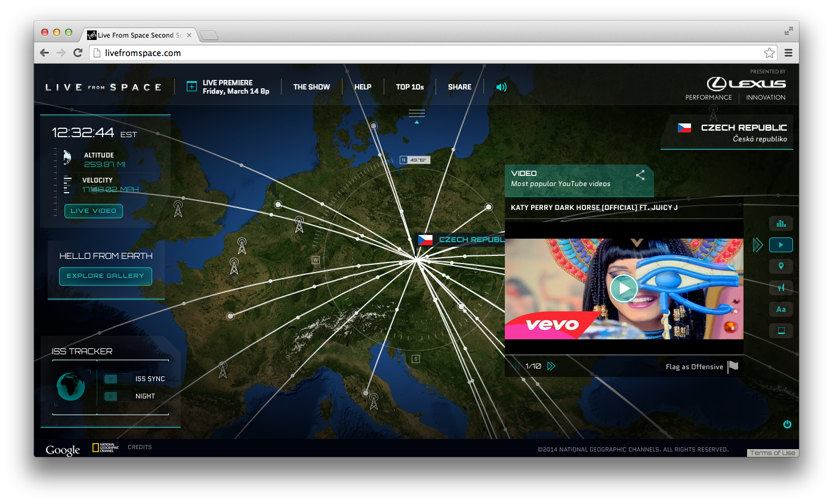Open THE SHOW menu item
The height and width of the screenshot is (504, 833).
(311, 87)
